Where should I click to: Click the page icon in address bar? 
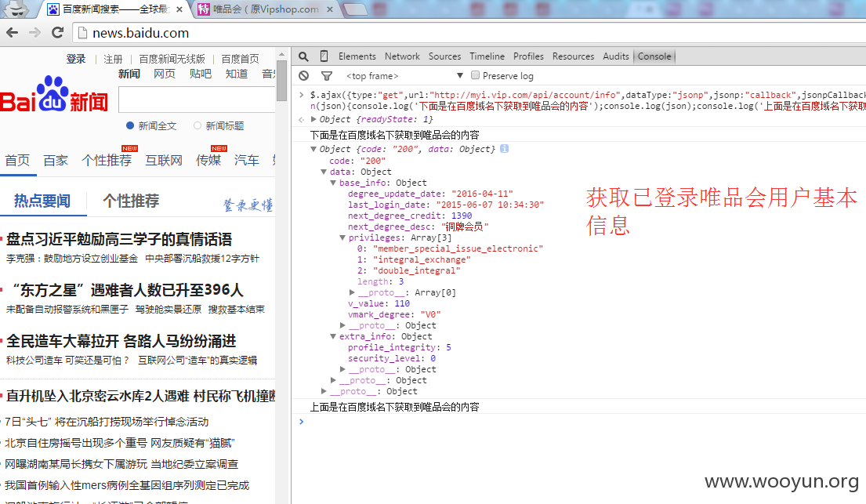coord(83,33)
